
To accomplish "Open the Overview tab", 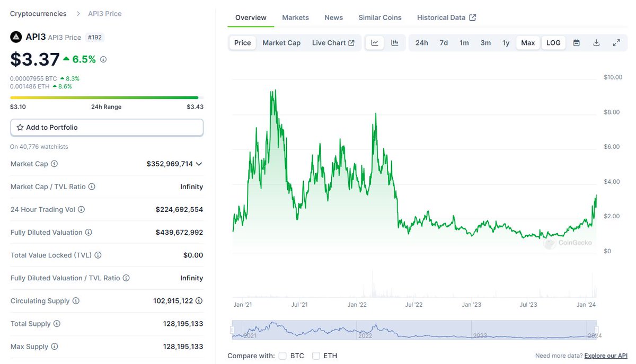I will tap(251, 17).
